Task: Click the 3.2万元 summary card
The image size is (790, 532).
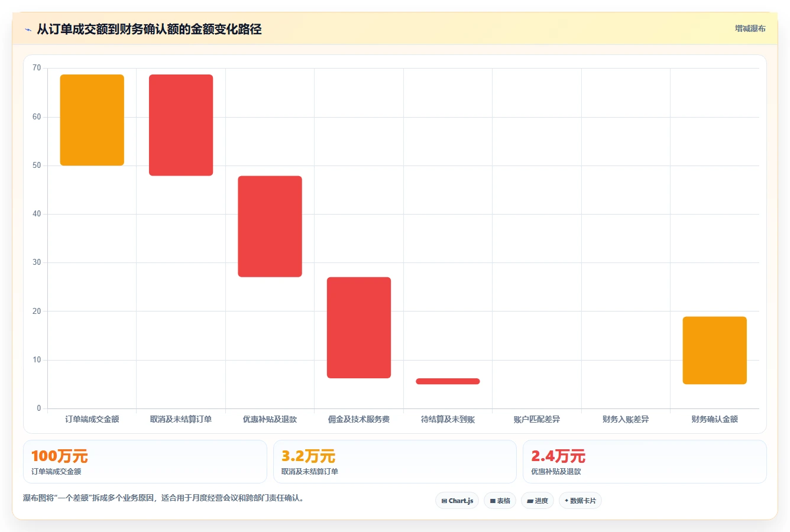Action: (x=395, y=462)
